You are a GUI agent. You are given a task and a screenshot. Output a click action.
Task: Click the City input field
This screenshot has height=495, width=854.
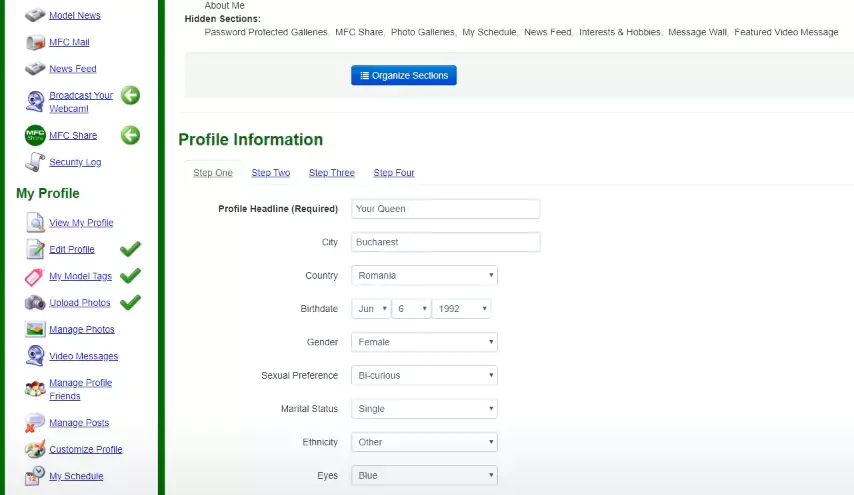[x=446, y=242]
